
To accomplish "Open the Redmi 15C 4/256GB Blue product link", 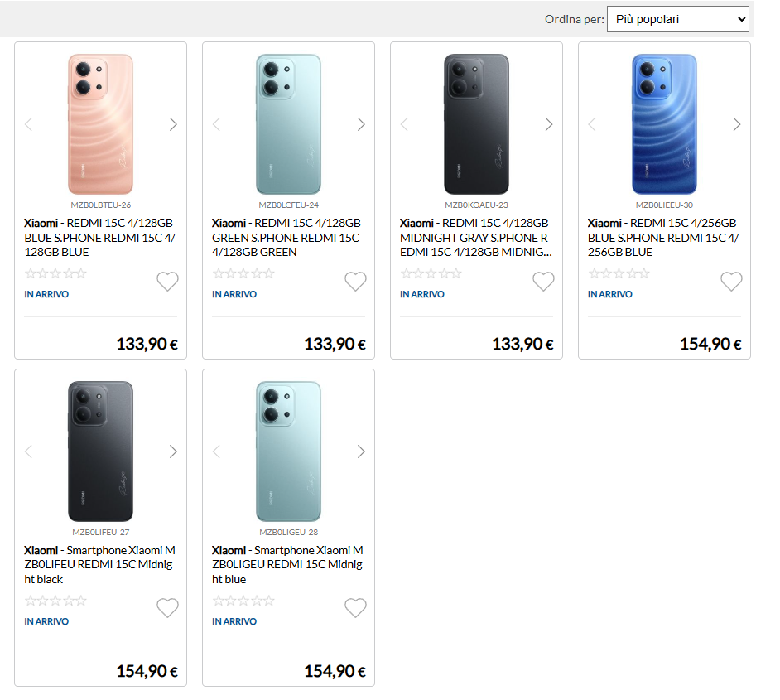I will [662, 237].
